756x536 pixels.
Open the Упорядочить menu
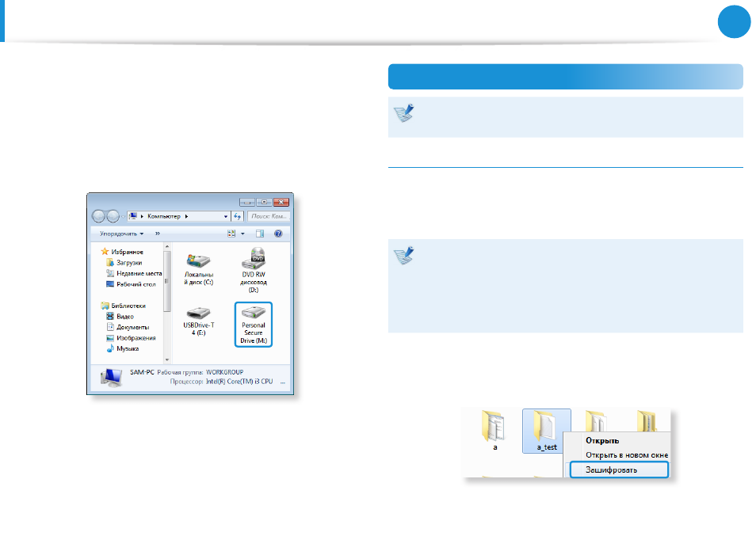(x=121, y=234)
